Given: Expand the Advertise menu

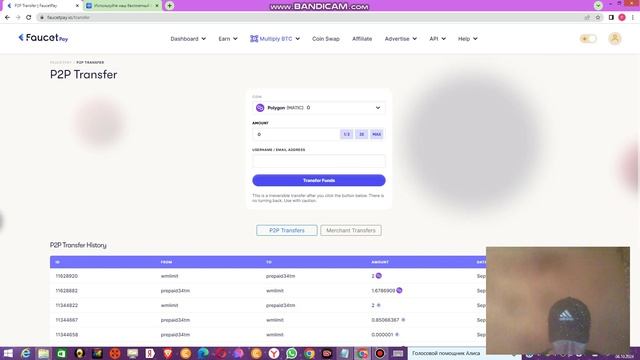Looking at the screenshot, I should pos(400,39).
